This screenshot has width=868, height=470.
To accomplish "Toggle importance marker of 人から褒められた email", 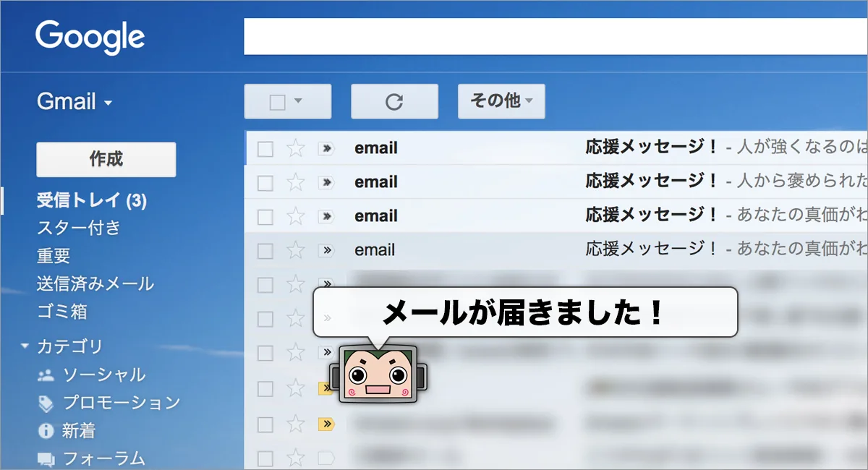I will point(326,182).
